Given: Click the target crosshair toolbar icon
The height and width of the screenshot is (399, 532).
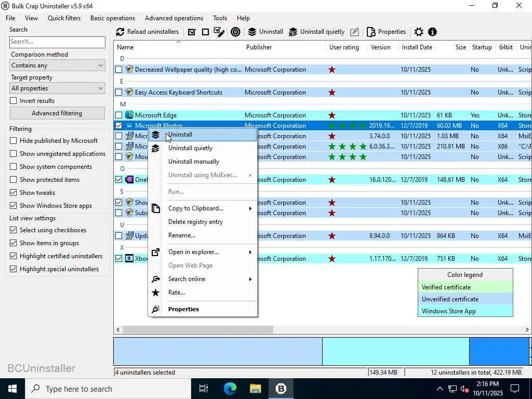Looking at the screenshot, I should point(235,32).
